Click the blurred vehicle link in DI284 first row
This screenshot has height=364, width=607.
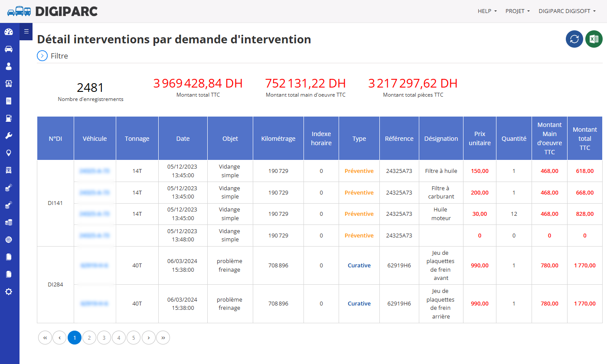pyautogui.click(x=95, y=265)
